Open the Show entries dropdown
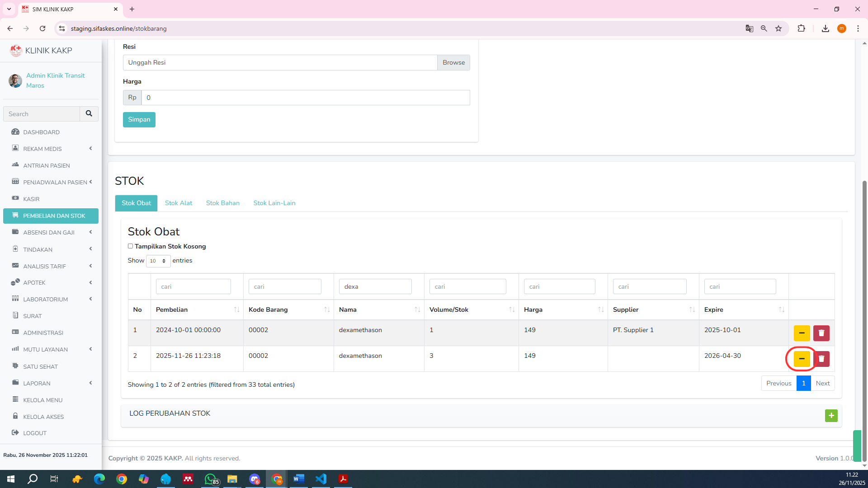The height and width of the screenshot is (488, 868). click(x=158, y=261)
